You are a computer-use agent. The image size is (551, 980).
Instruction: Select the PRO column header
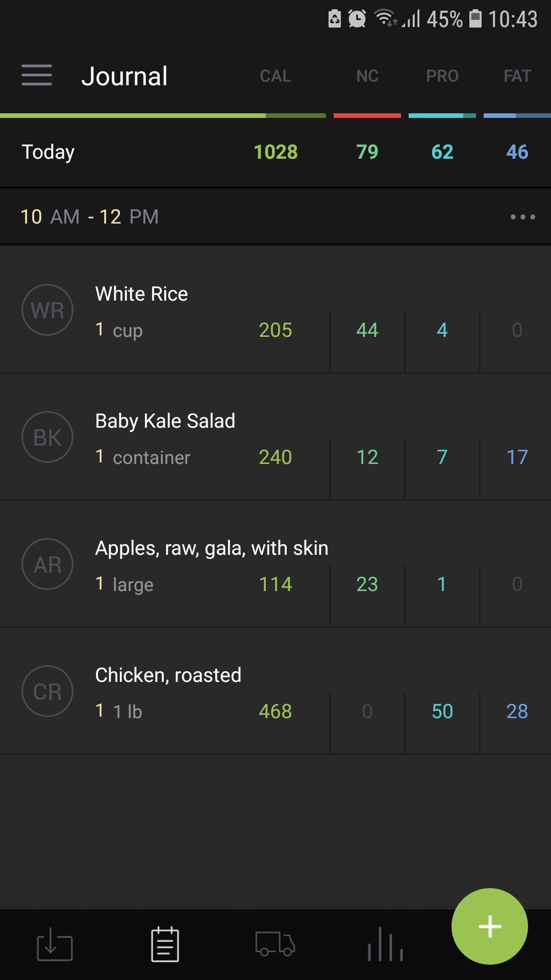click(442, 76)
